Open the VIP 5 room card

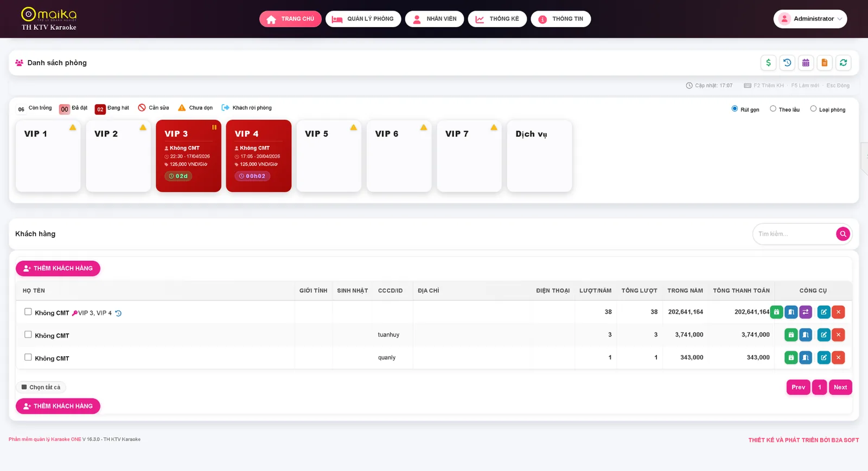point(329,156)
